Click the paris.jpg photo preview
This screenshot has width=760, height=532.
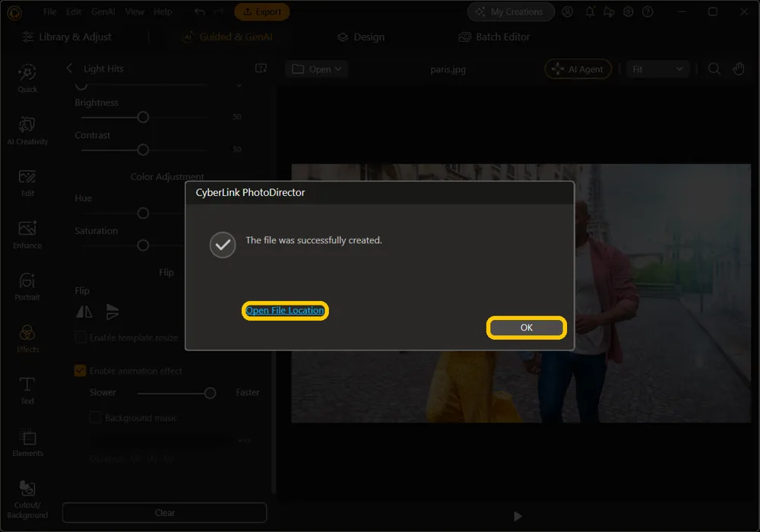(x=521, y=293)
